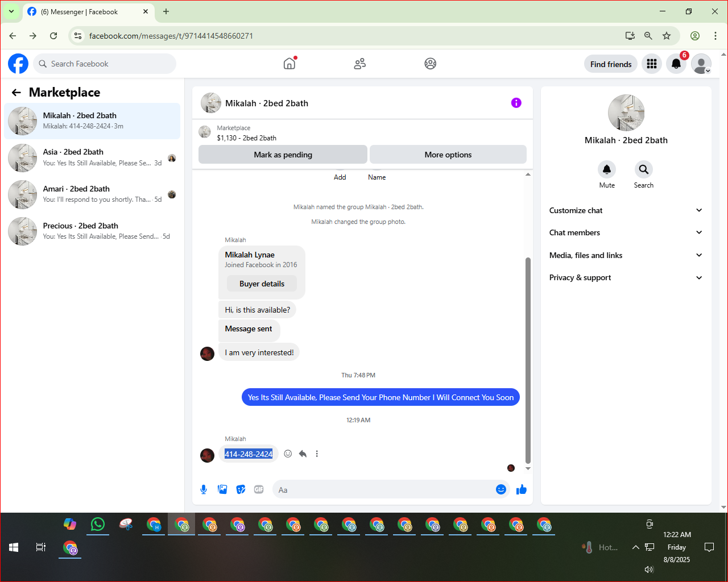Viewport: 728px width, 582px height.
Task: Open the Friends icon in top navigation
Action: point(360,64)
